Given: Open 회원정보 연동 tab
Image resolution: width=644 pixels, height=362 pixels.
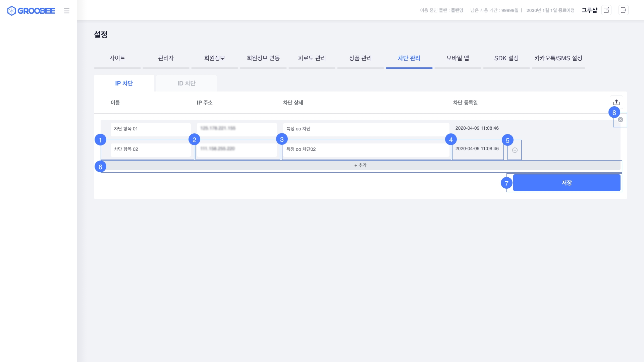Looking at the screenshot, I should (263, 58).
